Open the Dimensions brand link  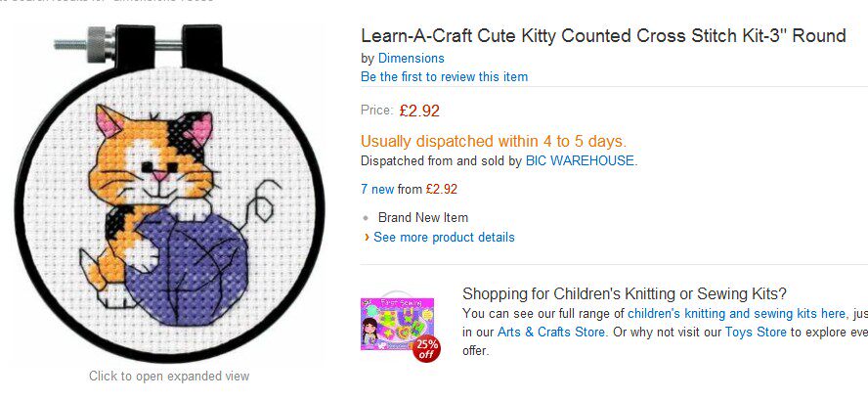[411, 59]
